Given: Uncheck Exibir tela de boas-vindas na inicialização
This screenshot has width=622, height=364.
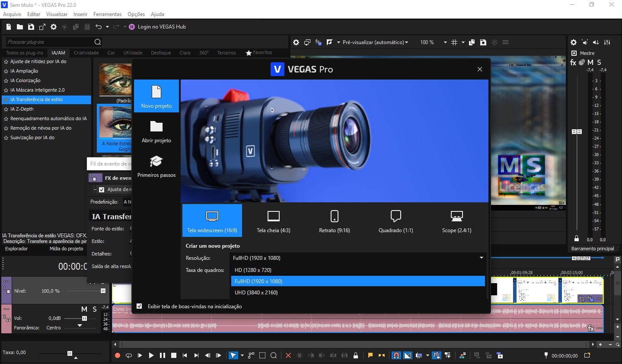Looking at the screenshot, I should point(139,306).
